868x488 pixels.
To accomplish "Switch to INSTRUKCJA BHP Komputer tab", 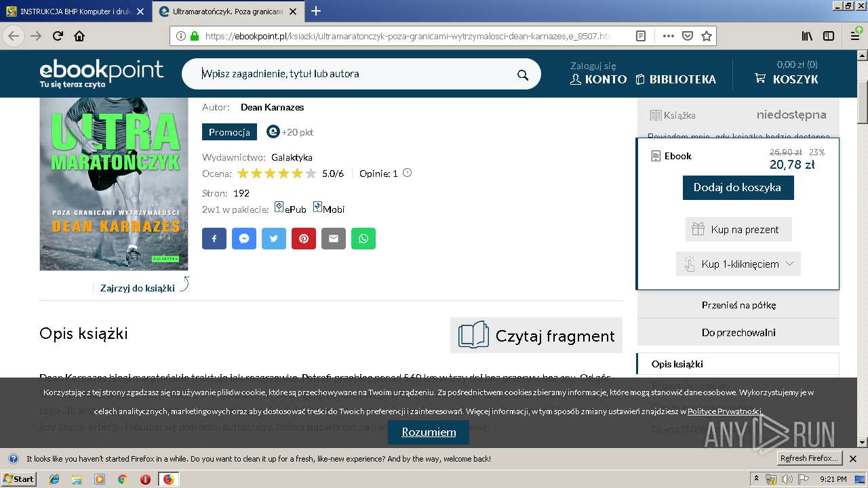I will [x=75, y=12].
